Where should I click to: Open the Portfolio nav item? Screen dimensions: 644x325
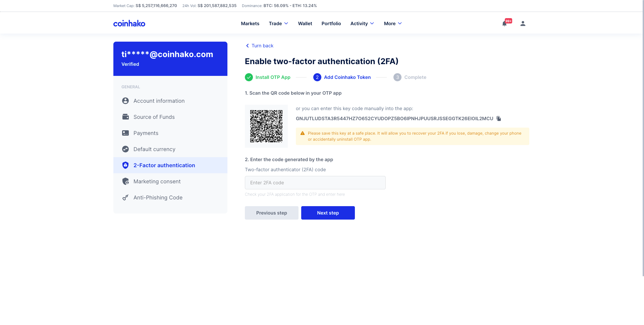[x=331, y=24]
